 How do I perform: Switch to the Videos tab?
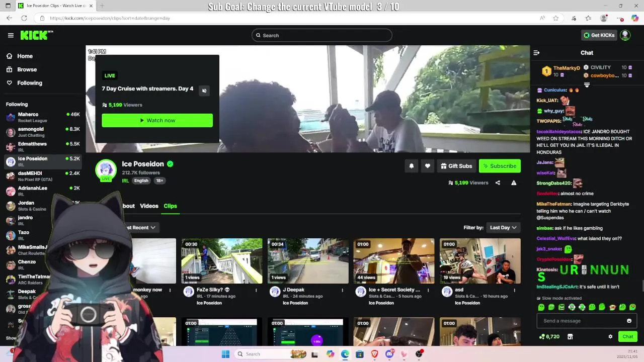149,206
